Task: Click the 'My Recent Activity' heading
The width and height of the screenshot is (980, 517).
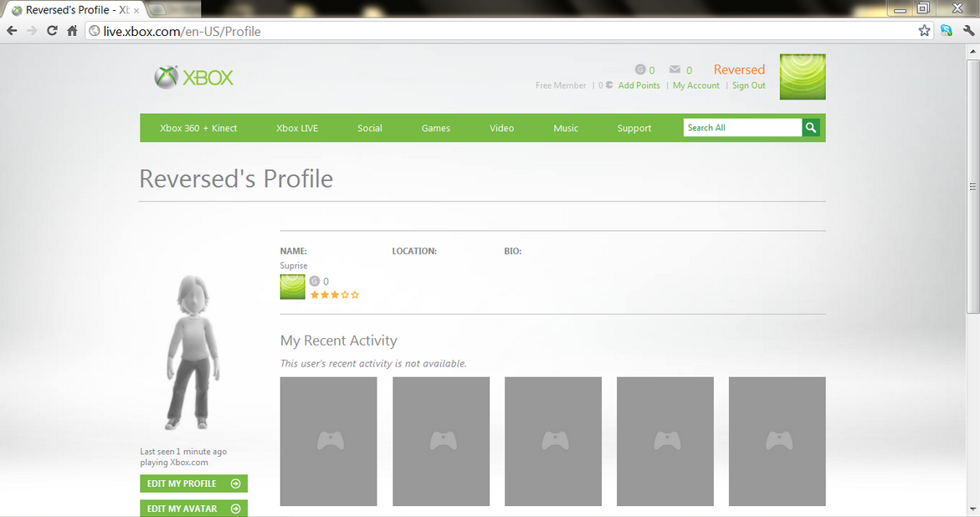Action: 338,340
